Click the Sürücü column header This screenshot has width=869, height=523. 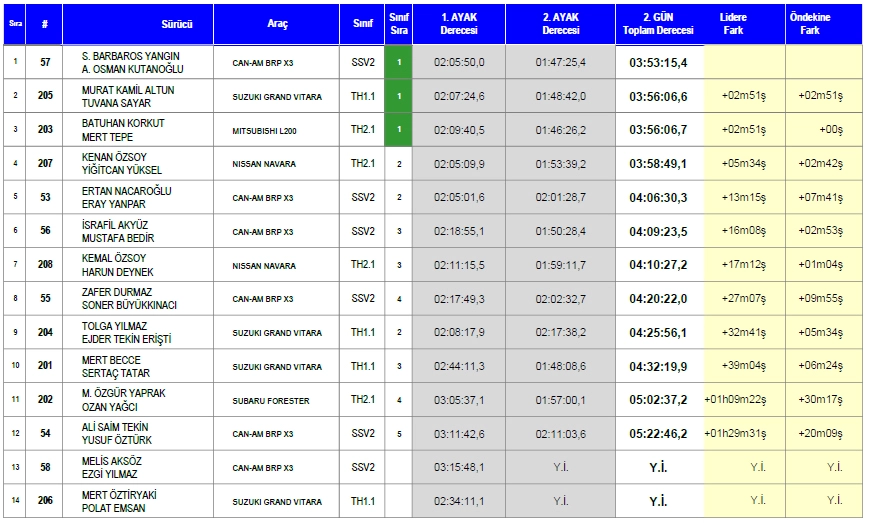[x=136, y=23]
